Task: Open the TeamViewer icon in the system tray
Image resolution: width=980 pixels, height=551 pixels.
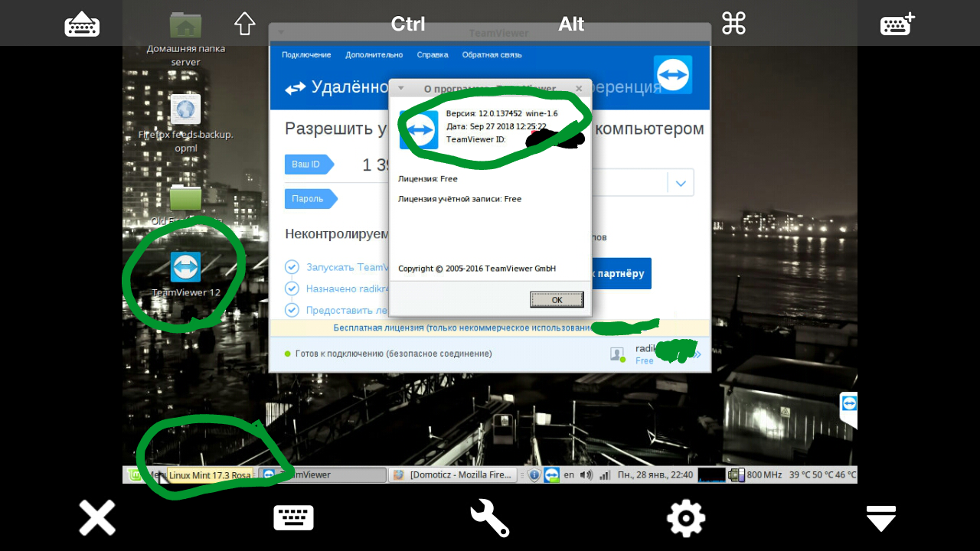Action: [551, 475]
